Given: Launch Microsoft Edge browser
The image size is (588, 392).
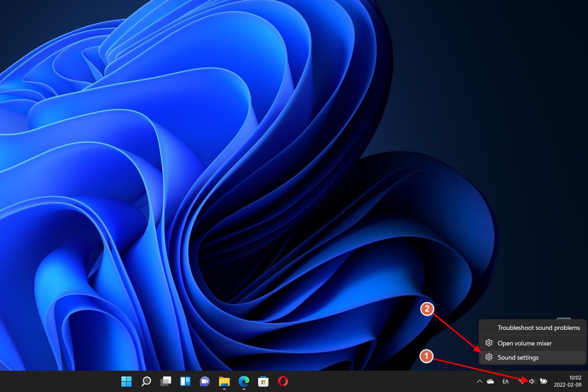Looking at the screenshot, I should coord(244,381).
